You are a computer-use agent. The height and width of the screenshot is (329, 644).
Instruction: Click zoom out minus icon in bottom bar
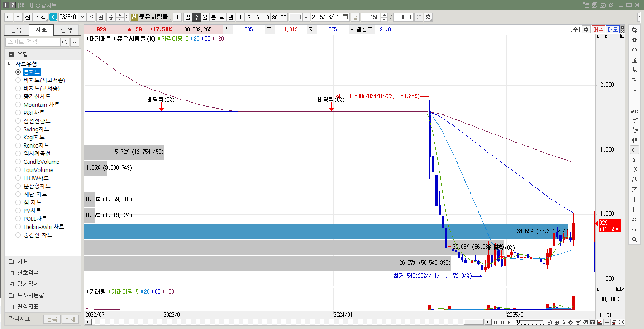(549, 323)
